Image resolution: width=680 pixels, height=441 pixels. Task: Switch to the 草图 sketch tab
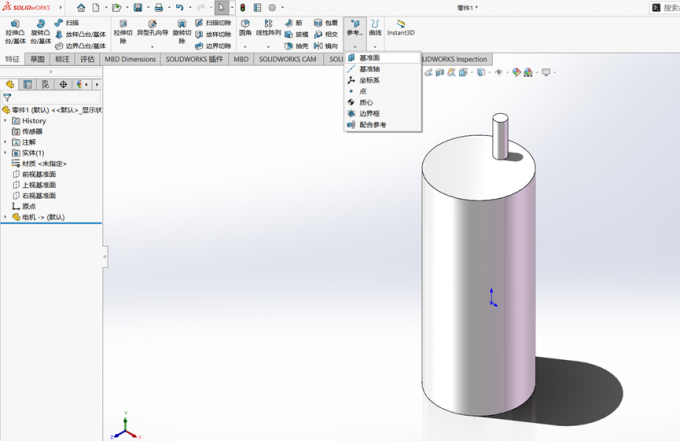[37, 59]
